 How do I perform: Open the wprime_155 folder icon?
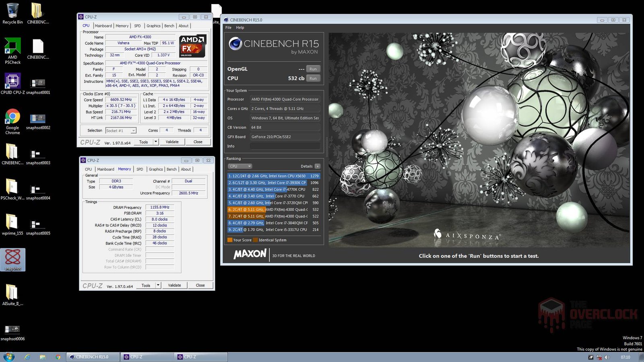click(x=12, y=222)
